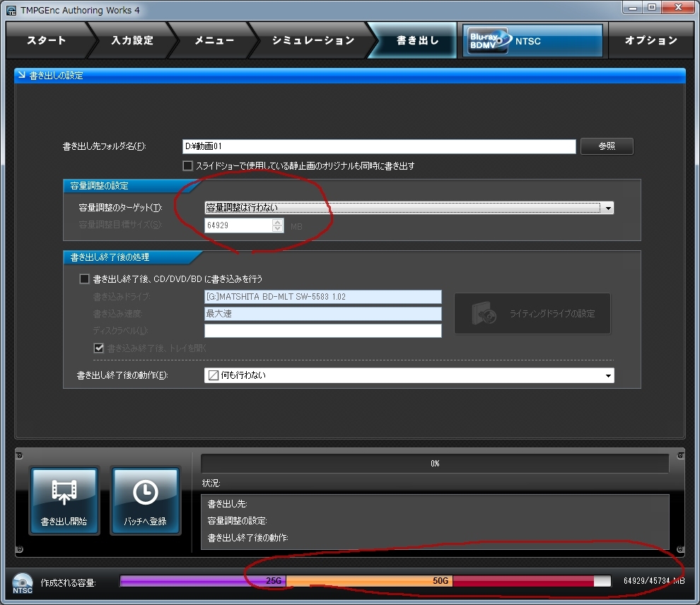Decrease the target size with the down spinner
This screenshot has width=700, height=605.
click(x=278, y=228)
